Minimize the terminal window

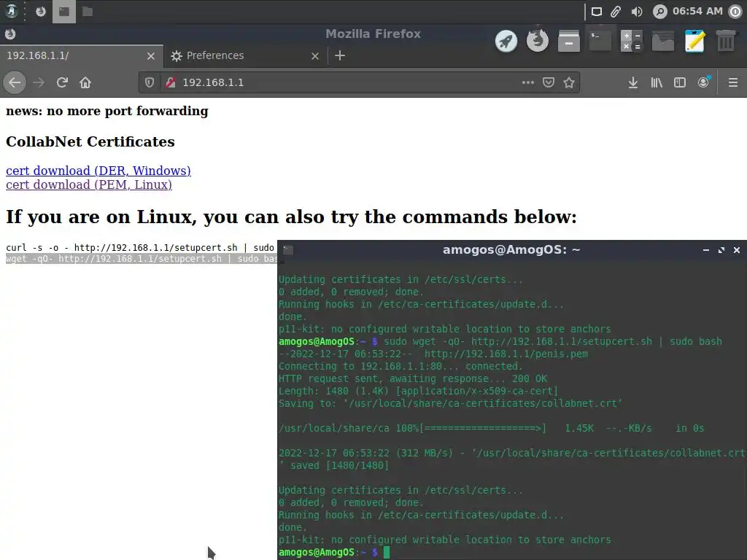706,250
